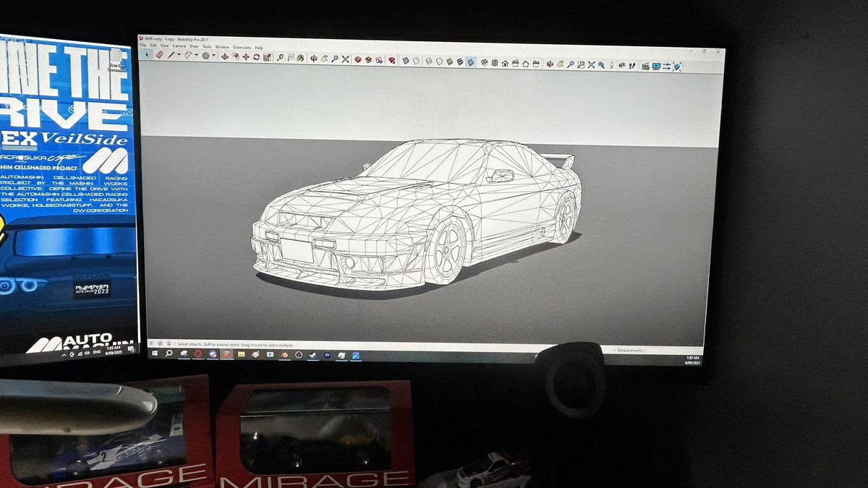Open the Windows Start menu

tap(155, 354)
